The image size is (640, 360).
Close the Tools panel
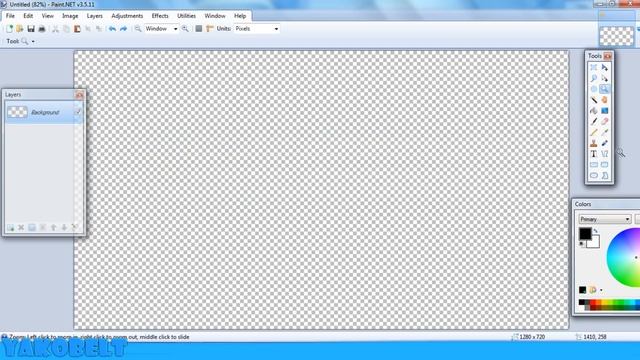coord(608,56)
